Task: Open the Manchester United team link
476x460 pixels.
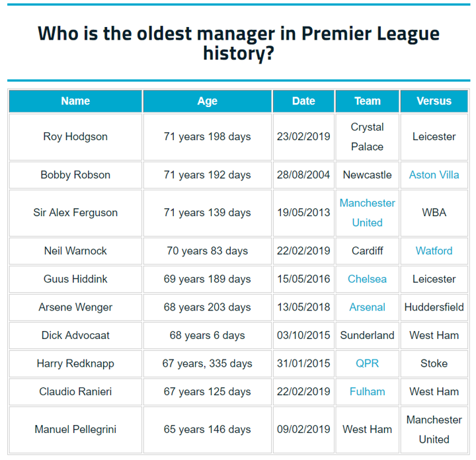Action: tap(367, 213)
